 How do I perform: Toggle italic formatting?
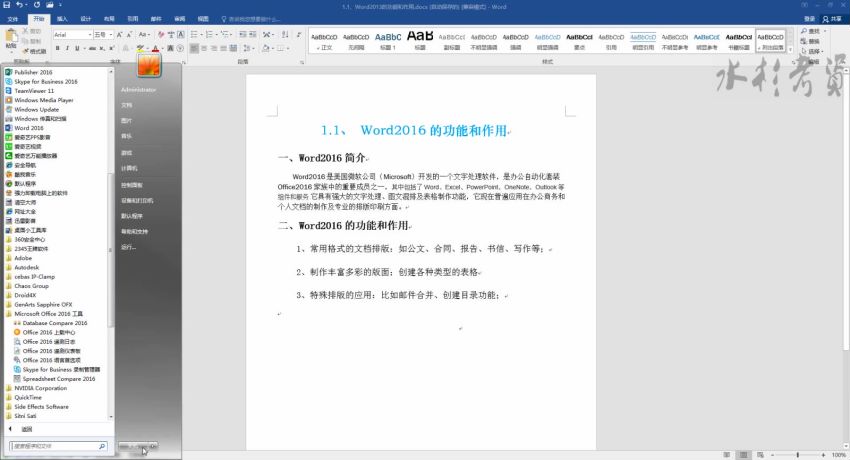pyautogui.click(x=67, y=48)
